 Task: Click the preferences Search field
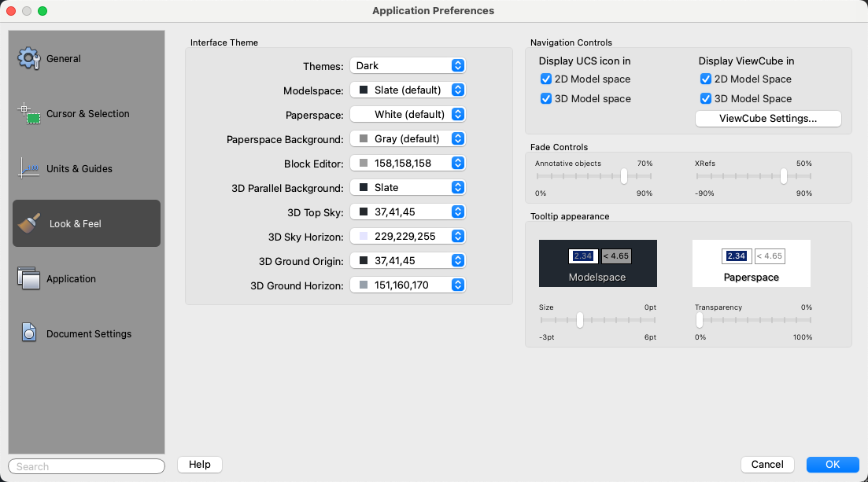tap(87, 466)
